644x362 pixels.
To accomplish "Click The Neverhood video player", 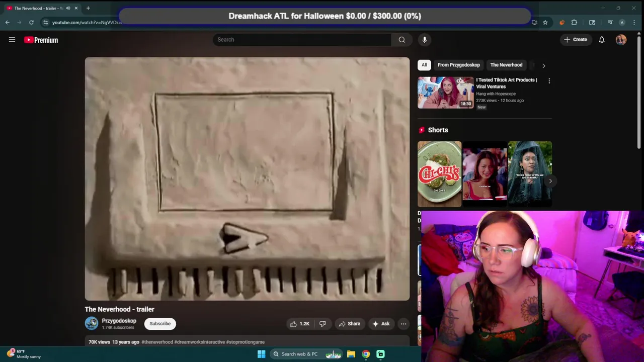I will [x=247, y=178].
